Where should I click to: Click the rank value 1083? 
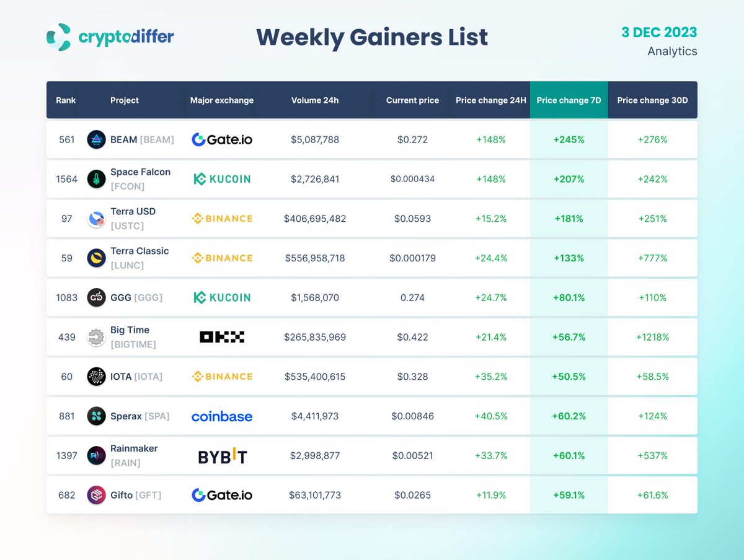[x=66, y=297]
